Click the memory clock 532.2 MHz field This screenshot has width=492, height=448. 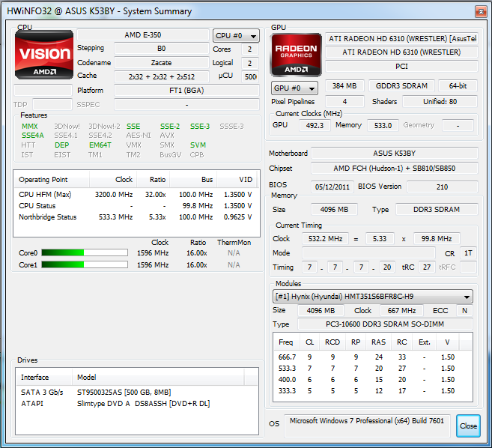point(326,238)
